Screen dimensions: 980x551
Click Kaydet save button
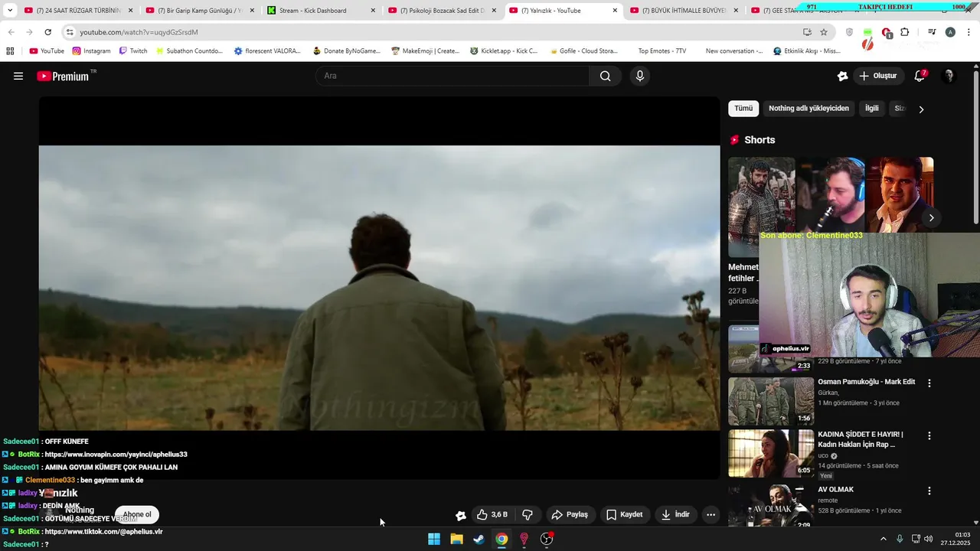click(625, 515)
